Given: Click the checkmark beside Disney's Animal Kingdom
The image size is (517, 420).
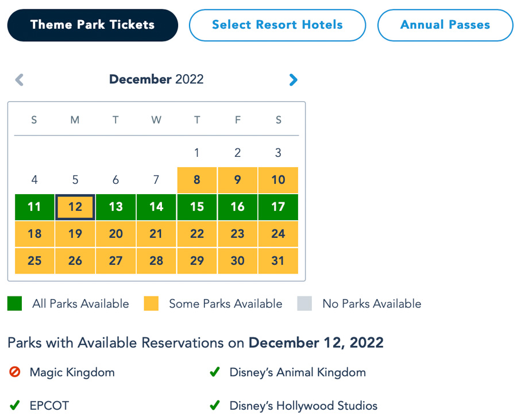Looking at the screenshot, I should 215,372.
